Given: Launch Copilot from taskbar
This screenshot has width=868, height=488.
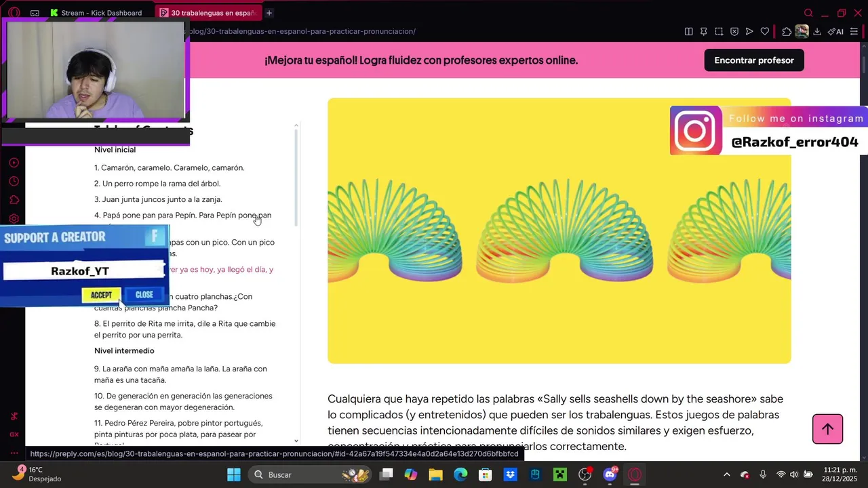Looking at the screenshot, I should pyautogui.click(x=411, y=474).
